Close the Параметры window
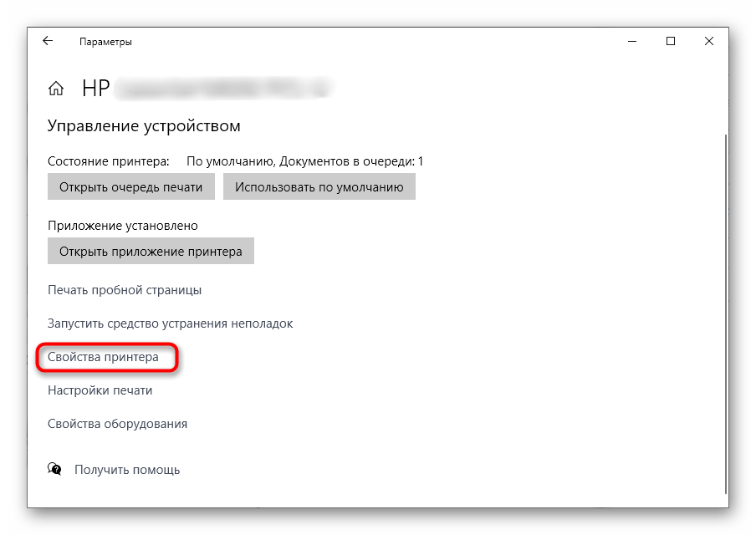 pos(709,40)
